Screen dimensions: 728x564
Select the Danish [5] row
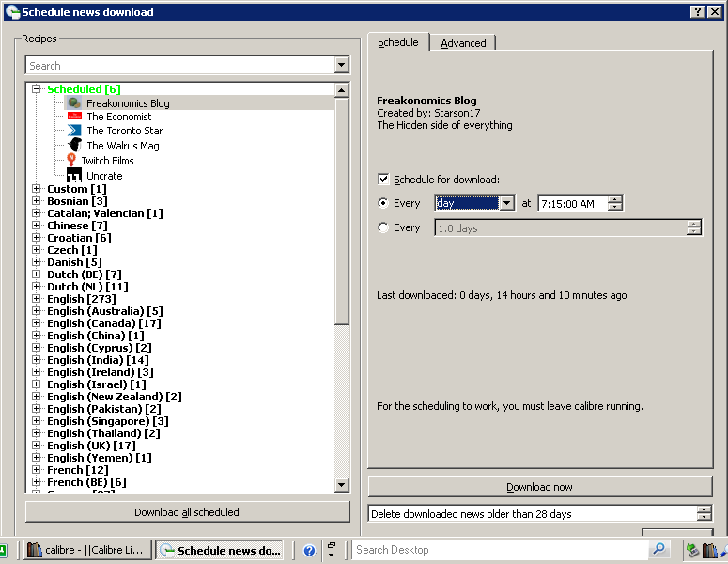74,262
